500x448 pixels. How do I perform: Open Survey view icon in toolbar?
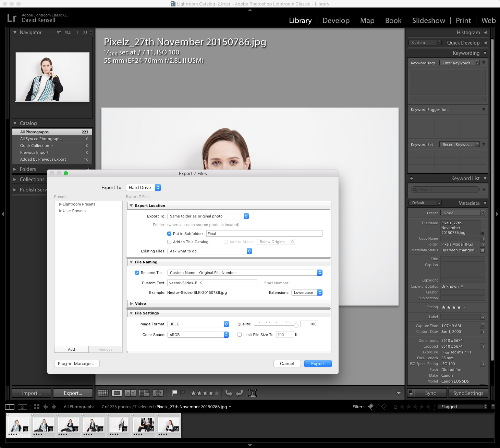(x=144, y=393)
